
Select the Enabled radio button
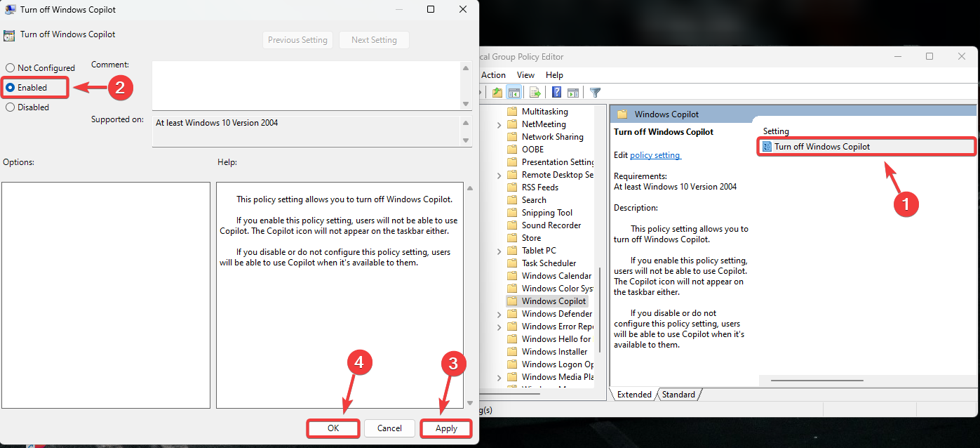coord(10,88)
